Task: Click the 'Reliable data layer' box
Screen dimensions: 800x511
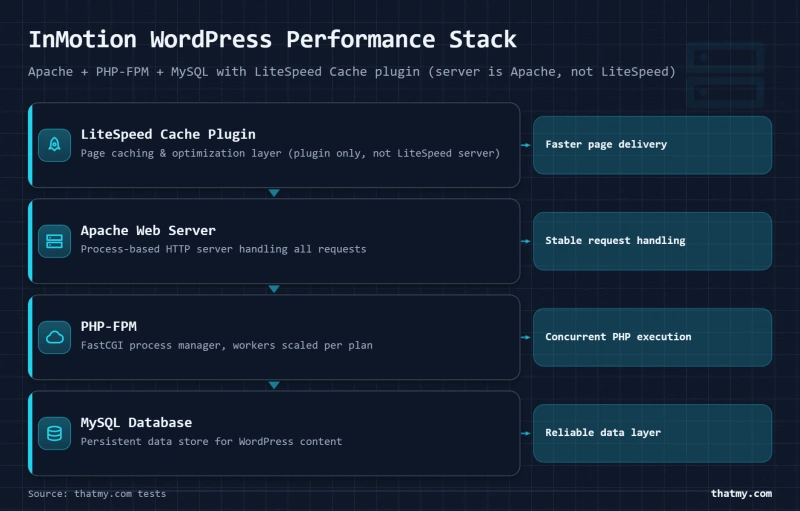Action: tap(653, 433)
